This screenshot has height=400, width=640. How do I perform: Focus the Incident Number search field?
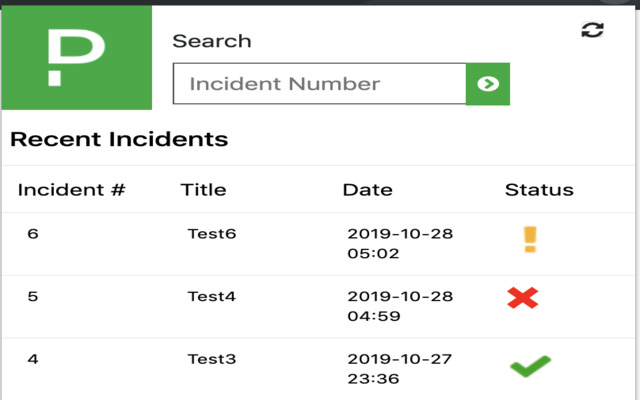[x=319, y=84]
